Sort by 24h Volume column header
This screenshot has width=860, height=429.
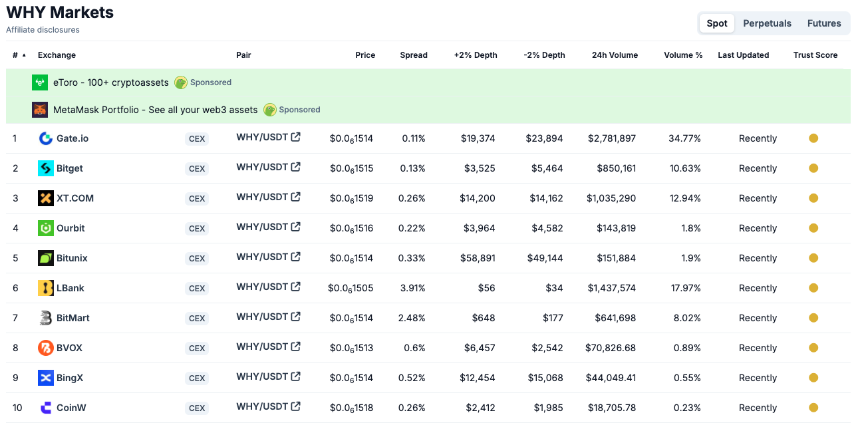[615, 55]
